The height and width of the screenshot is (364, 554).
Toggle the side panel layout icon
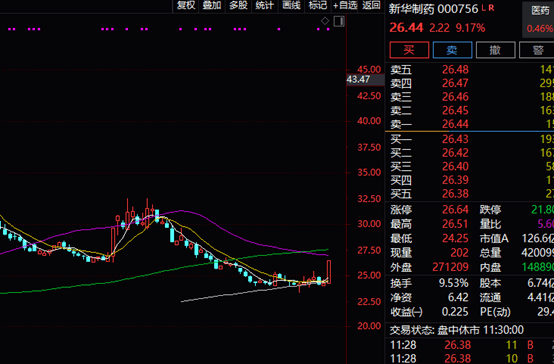pos(339,21)
